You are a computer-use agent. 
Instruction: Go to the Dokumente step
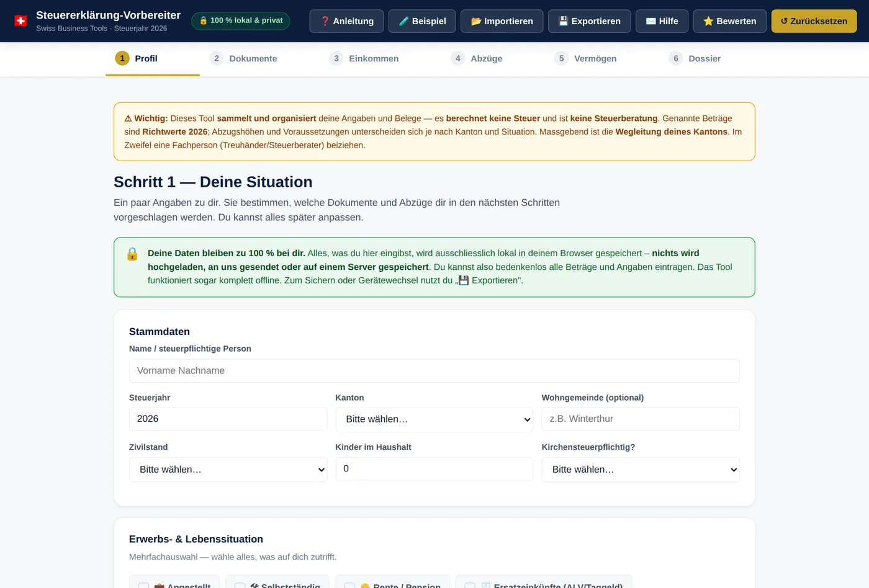(x=243, y=58)
